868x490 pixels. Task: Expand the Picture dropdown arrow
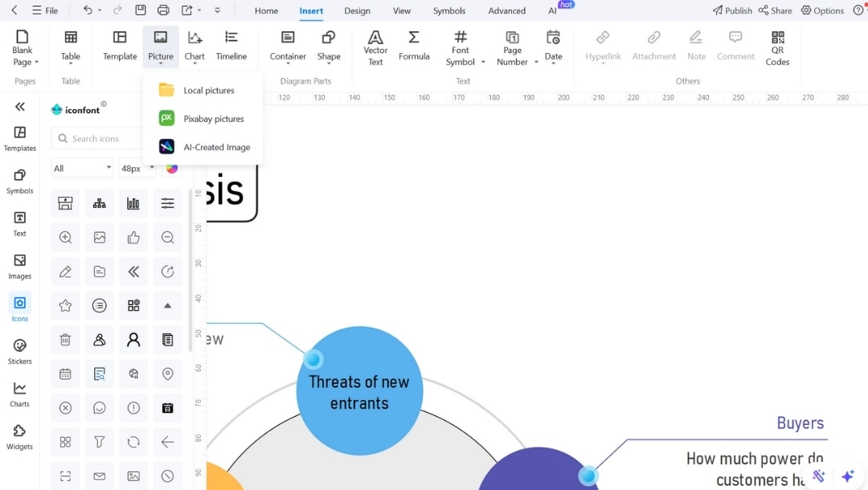point(161,63)
